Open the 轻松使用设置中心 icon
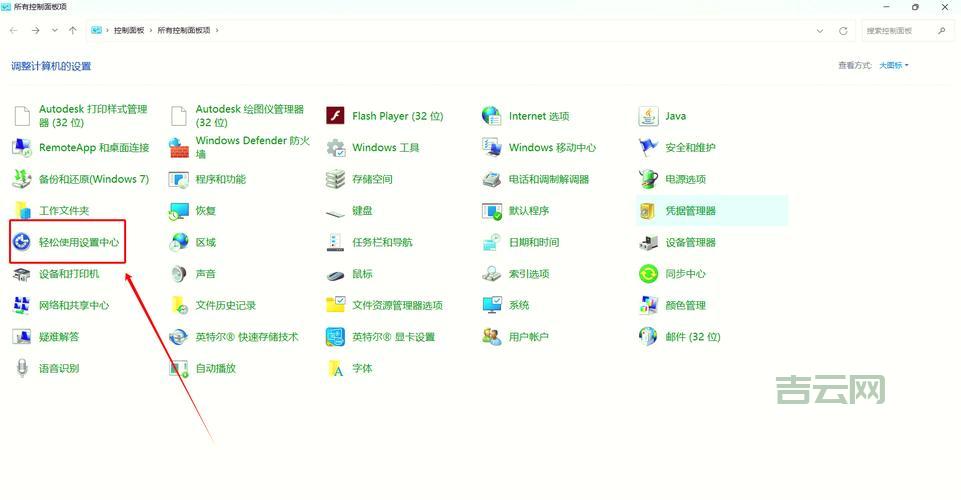This screenshot has height=500, width=961. coord(22,242)
